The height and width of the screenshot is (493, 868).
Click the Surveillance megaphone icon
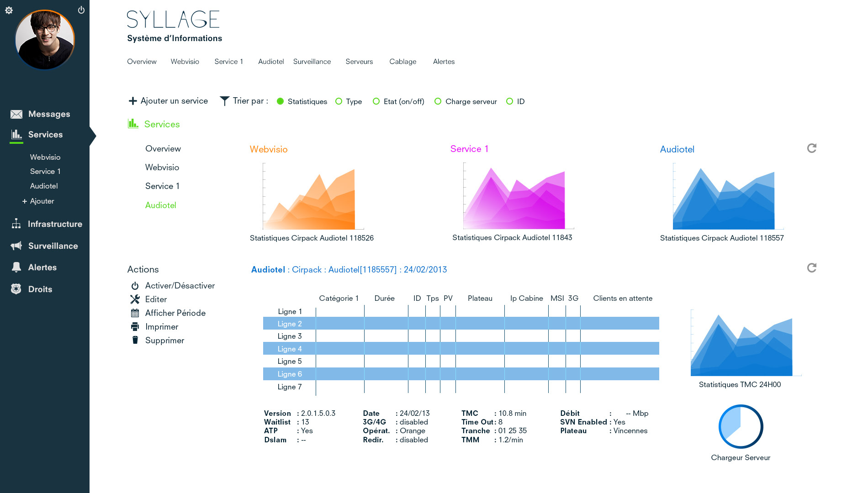(16, 246)
